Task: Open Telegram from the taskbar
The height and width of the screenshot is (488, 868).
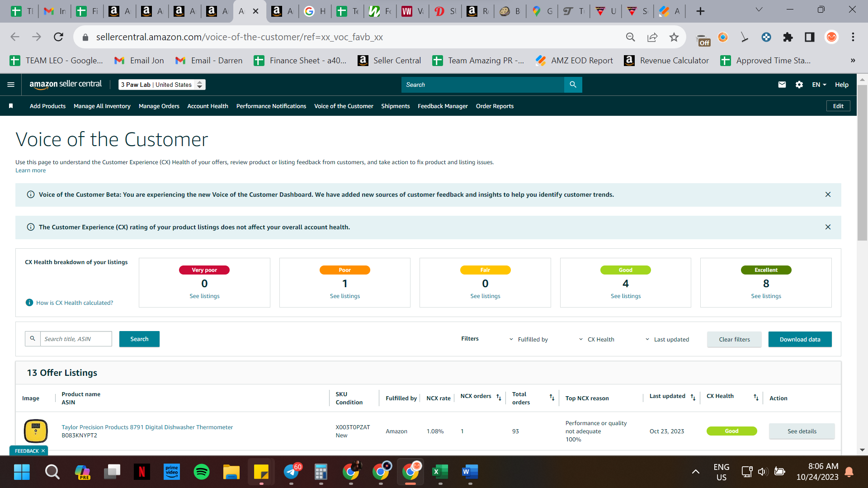Action: (292, 472)
